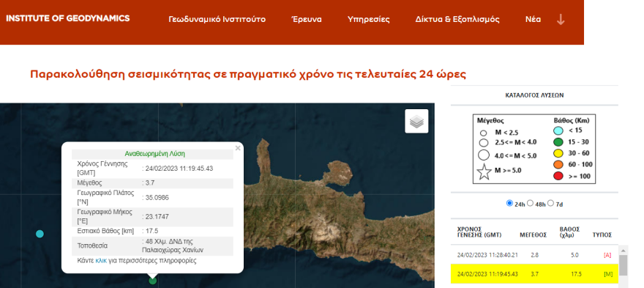Click the star 'M >= 5.0' legend symbol
The height and width of the screenshot is (288, 644).
(484, 171)
